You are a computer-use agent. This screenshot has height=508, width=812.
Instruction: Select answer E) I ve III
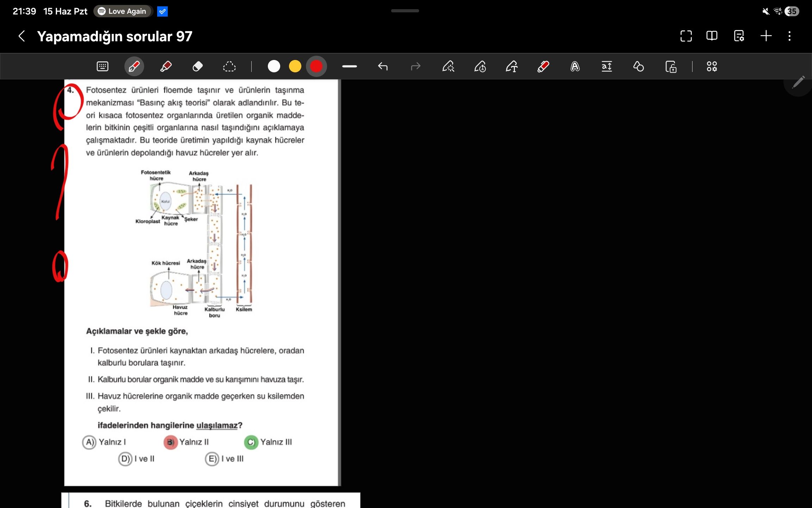[224, 459]
